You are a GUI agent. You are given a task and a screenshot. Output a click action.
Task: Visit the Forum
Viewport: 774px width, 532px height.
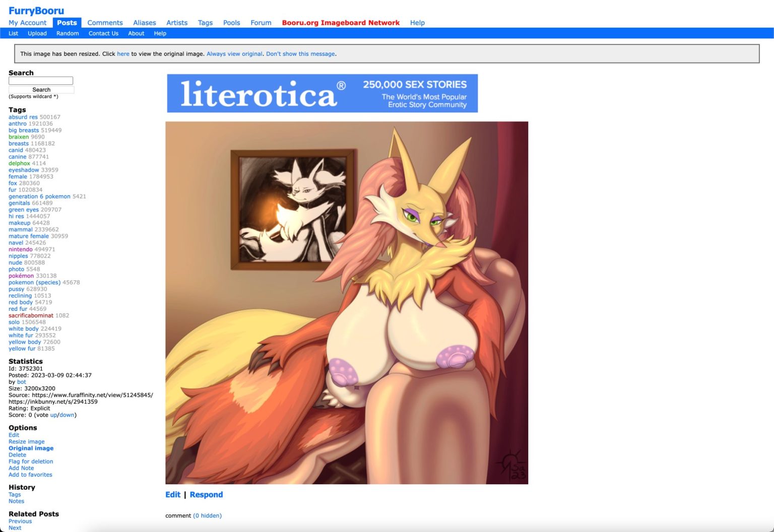pos(261,23)
